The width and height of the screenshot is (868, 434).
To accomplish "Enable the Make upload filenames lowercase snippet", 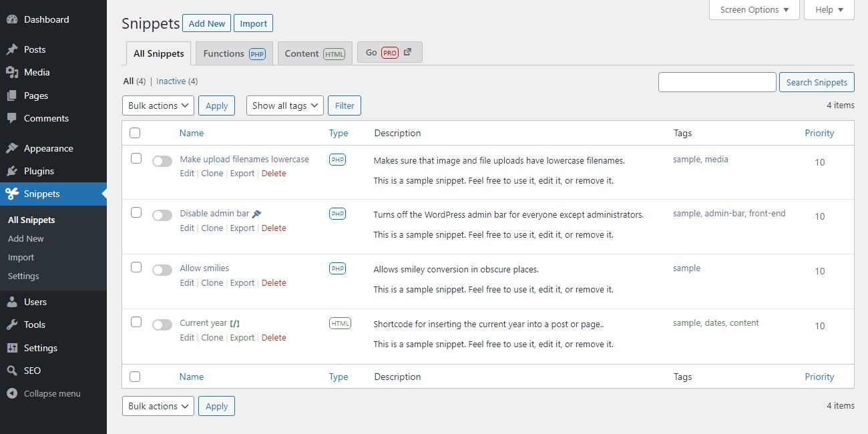I will coord(162,160).
